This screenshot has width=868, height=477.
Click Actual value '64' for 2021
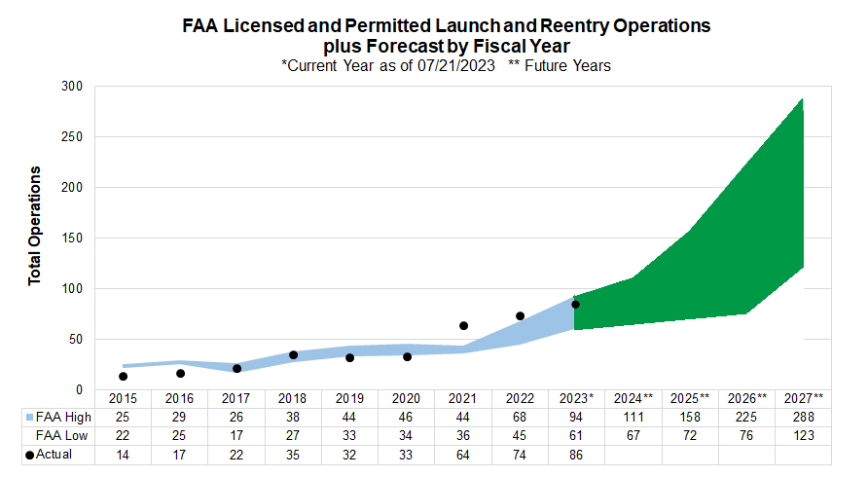[x=463, y=456]
